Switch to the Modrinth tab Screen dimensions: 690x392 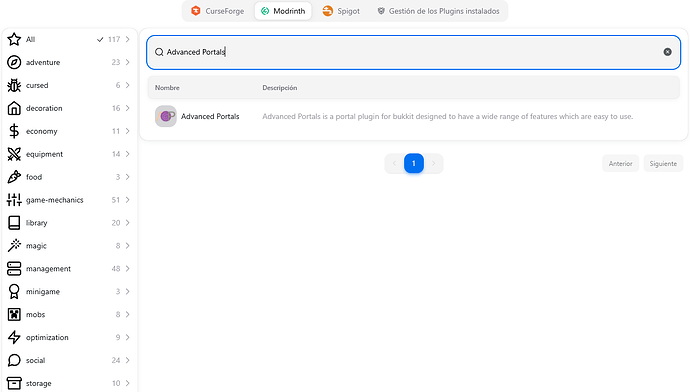pyautogui.click(x=283, y=11)
